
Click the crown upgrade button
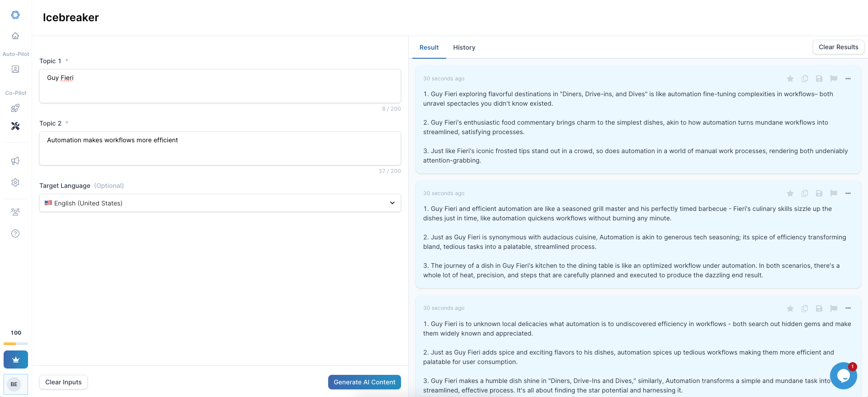[x=16, y=360]
